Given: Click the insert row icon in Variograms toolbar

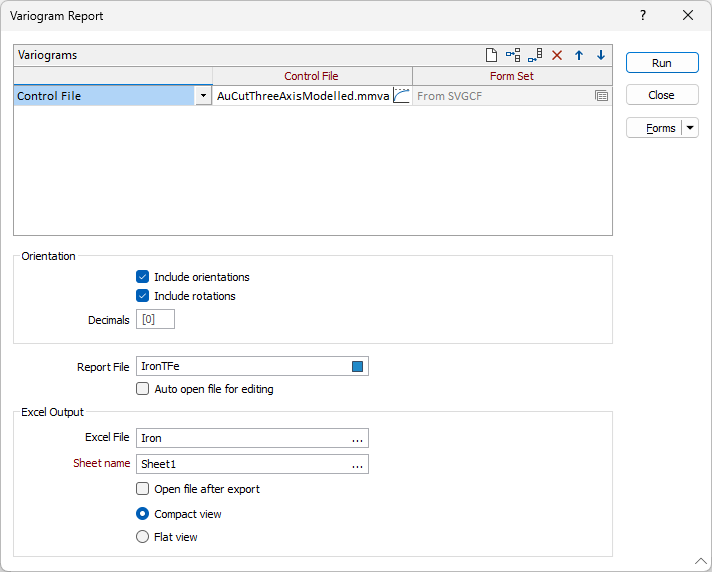Looking at the screenshot, I should 513,55.
